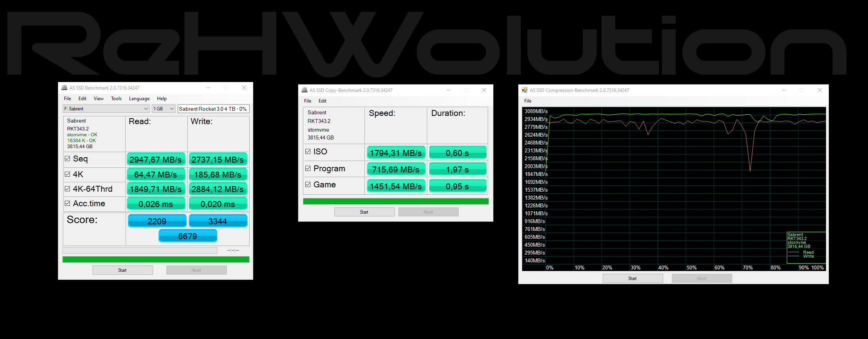Click the AS SSD Compression-Benchmark title bar icon
This screenshot has width=868, height=339.
coord(525,90)
